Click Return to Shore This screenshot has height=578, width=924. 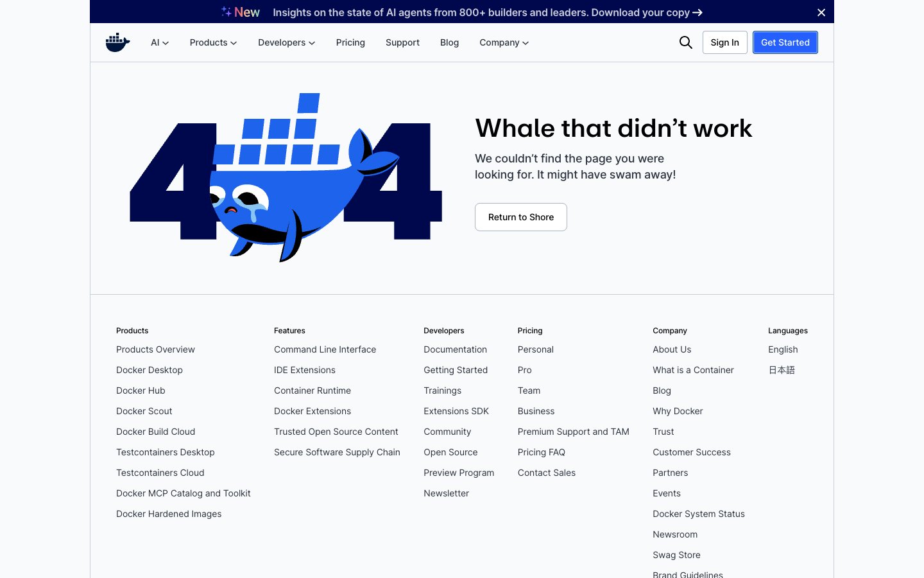520,217
